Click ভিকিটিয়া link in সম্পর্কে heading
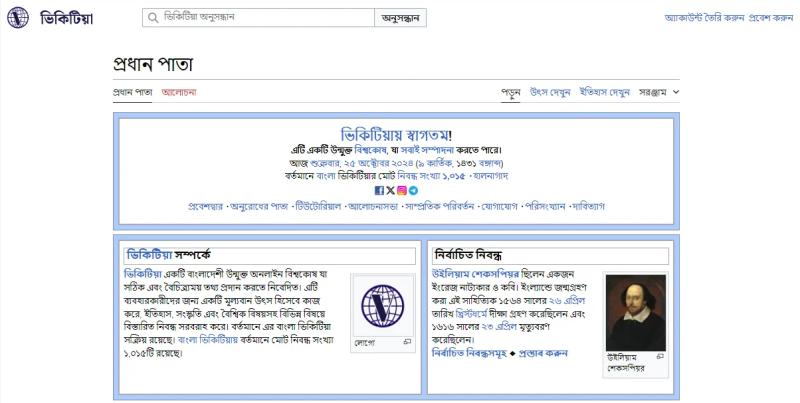Viewport: 800px width, 403px height. click(x=149, y=255)
